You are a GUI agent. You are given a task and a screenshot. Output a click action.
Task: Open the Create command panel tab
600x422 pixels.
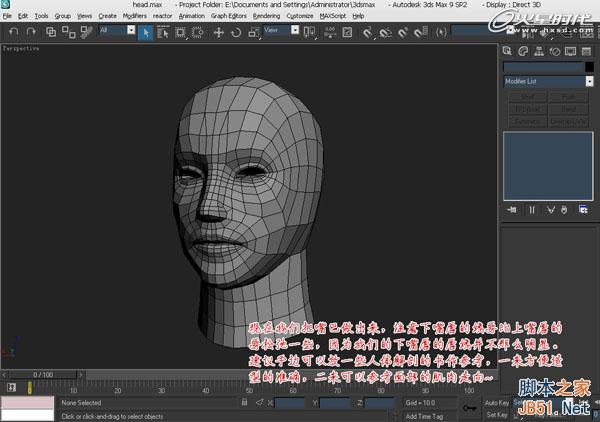click(x=509, y=50)
